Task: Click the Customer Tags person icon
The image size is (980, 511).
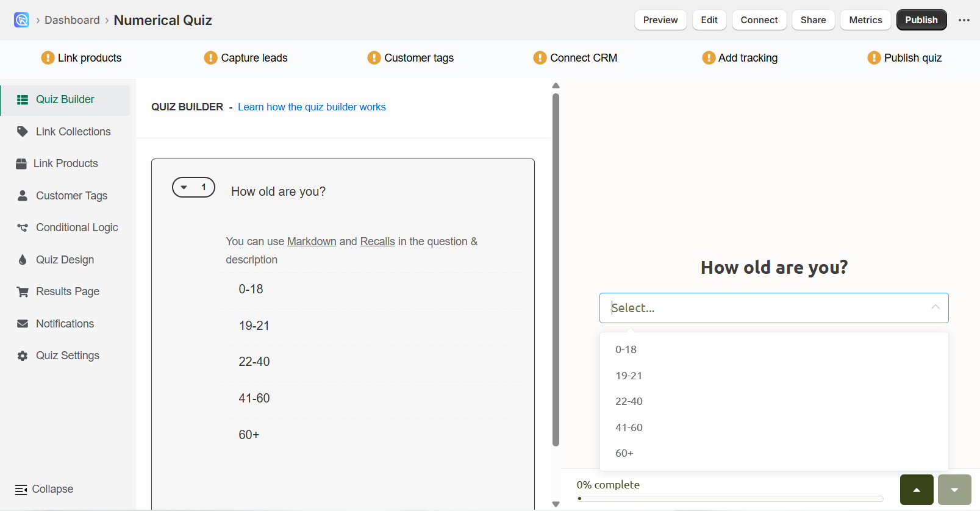Action: (x=23, y=196)
